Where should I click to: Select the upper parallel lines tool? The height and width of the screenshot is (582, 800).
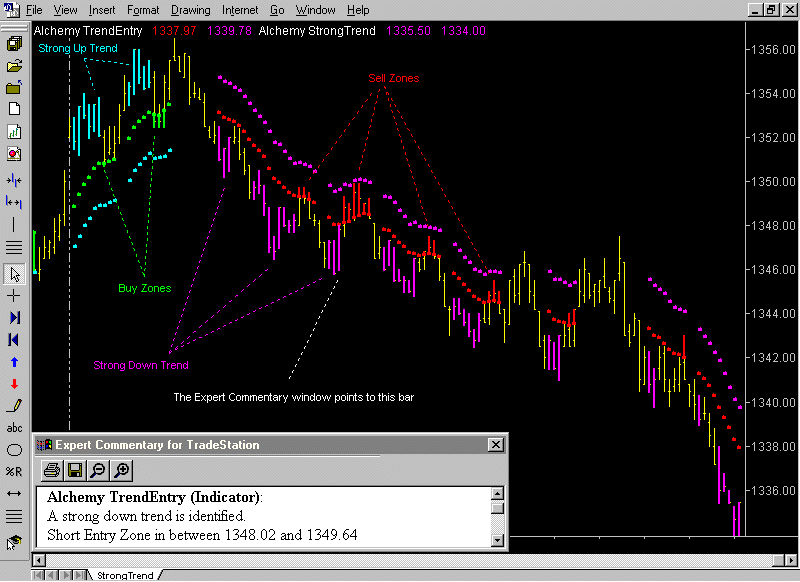coord(14,247)
